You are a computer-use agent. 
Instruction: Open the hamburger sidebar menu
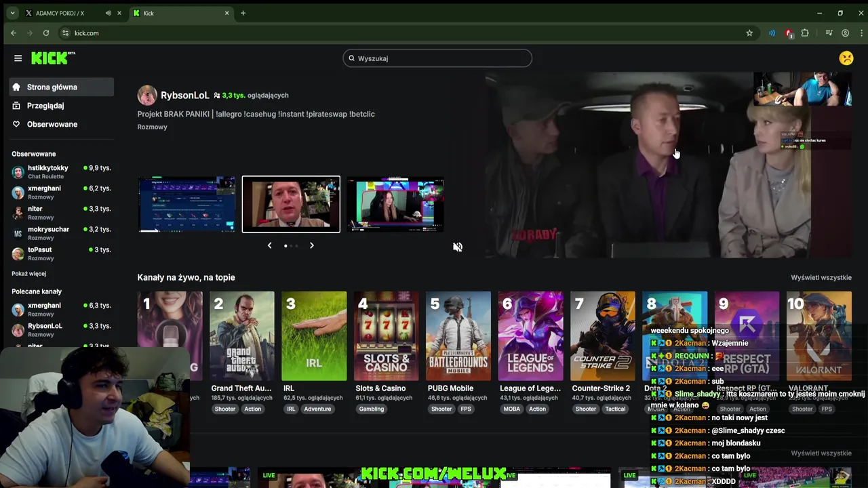(18, 58)
